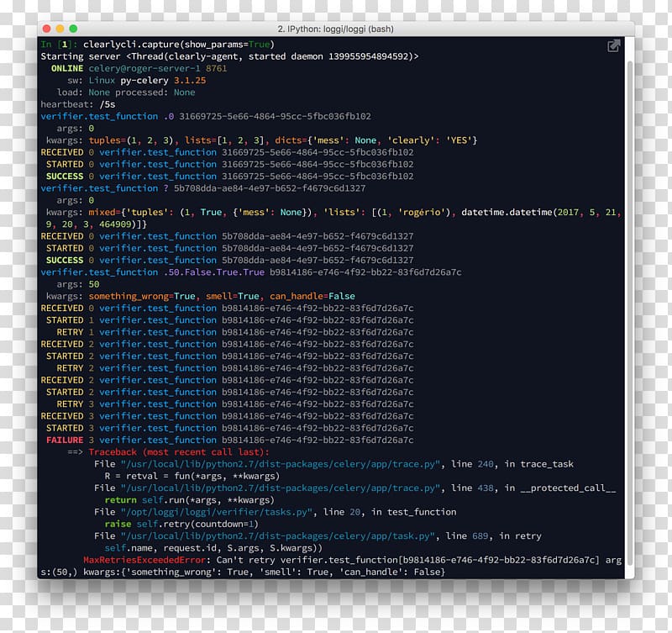
Task: Click 'return self.run(*args, **kwargs)' code line
Action: coord(190,500)
